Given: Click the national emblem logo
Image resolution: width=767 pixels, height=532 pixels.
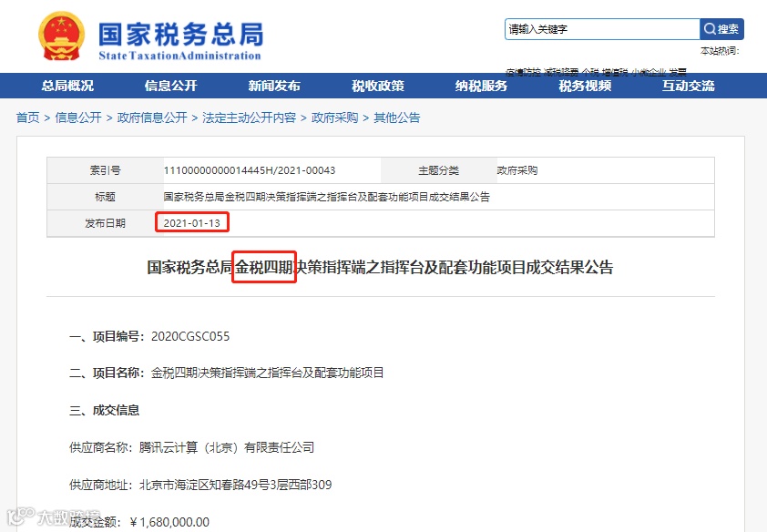Looking at the screenshot, I should click(61, 36).
